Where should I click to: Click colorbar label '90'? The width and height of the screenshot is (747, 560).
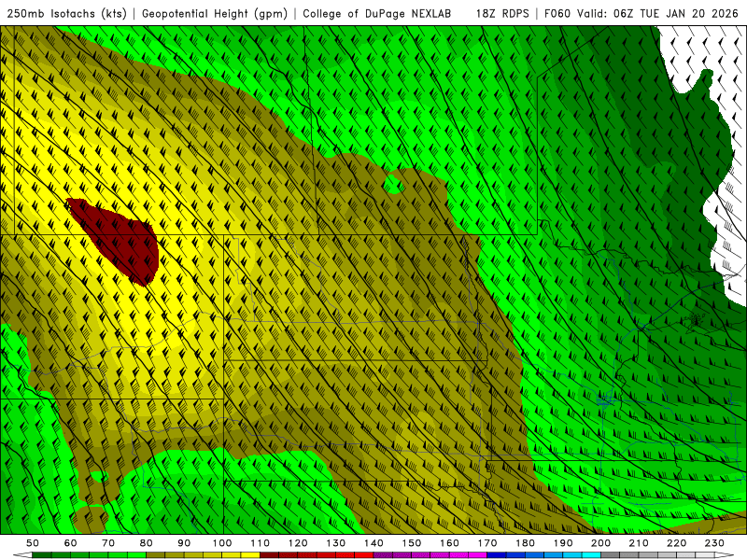pyautogui.click(x=184, y=543)
